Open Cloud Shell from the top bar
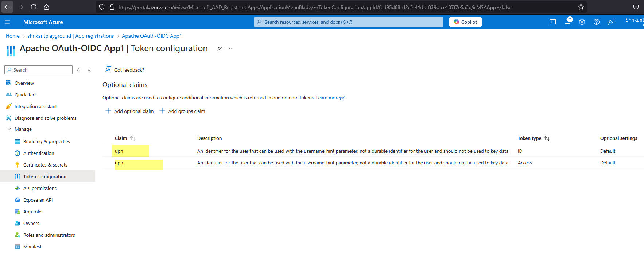This screenshot has height=255, width=644. [x=553, y=22]
